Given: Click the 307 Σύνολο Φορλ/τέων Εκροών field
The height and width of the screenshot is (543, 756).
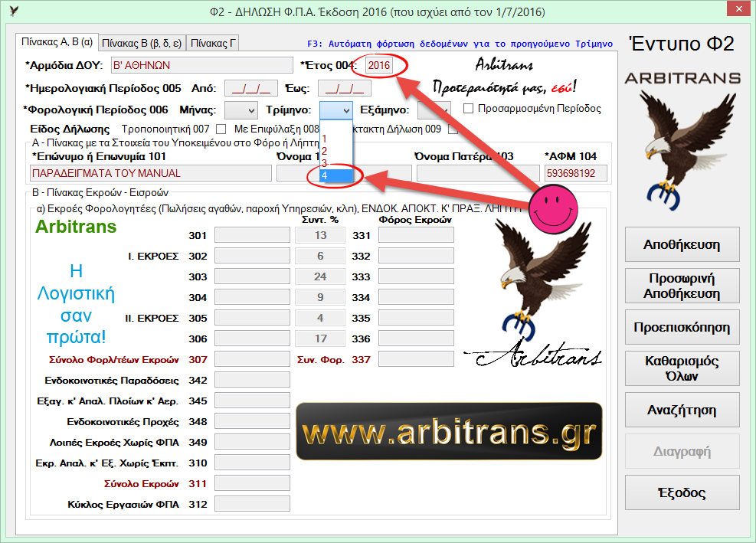Looking at the screenshot, I should [x=252, y=359].
